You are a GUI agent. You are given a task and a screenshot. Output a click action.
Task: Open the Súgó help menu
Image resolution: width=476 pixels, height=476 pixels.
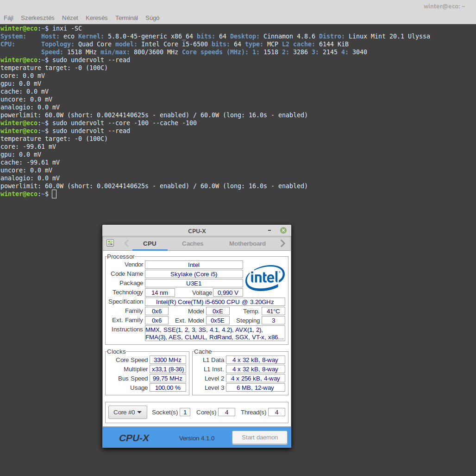(152, 18)
